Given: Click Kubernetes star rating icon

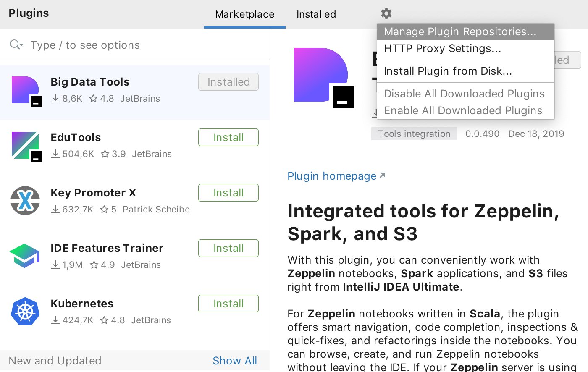Looking at the screenshot, I should (x=104, y=320).
